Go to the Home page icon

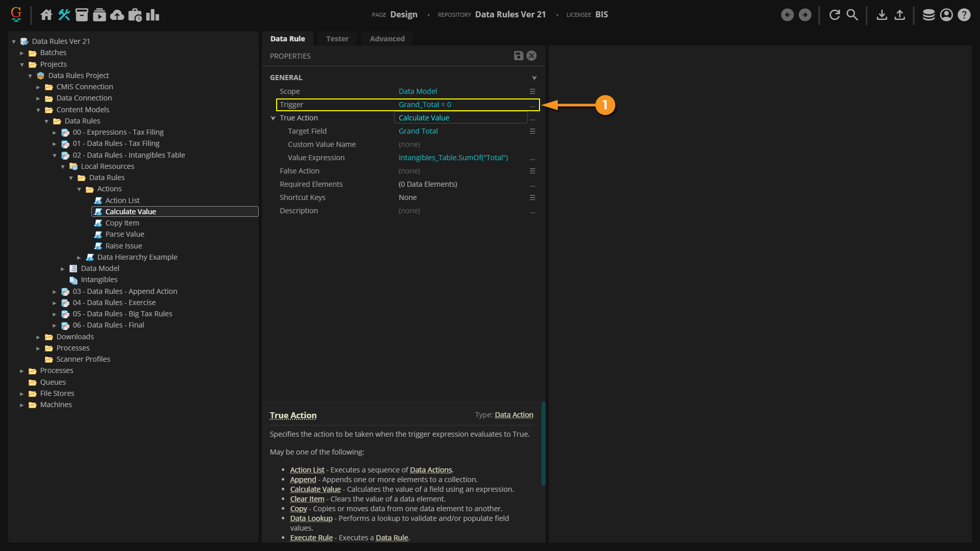(x=46, y=15)
